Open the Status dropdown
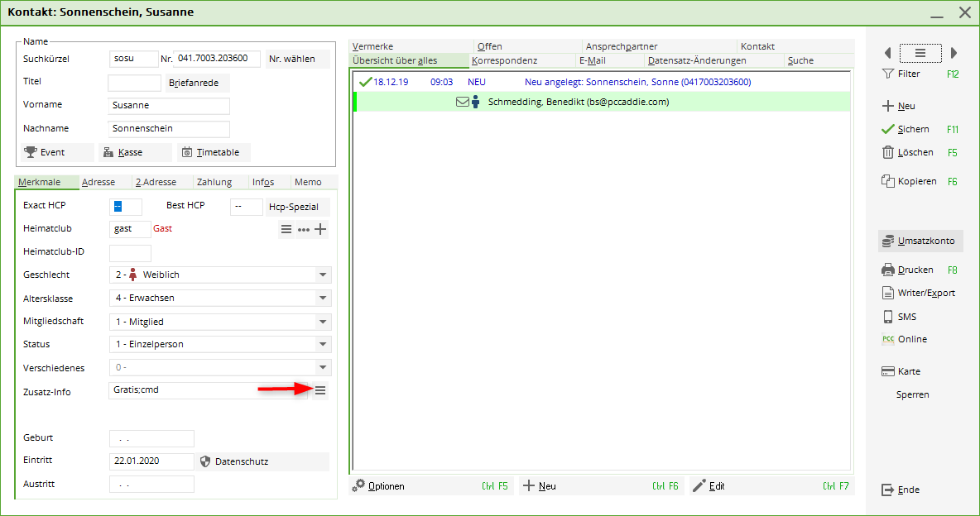 click(x=322, y=345)
